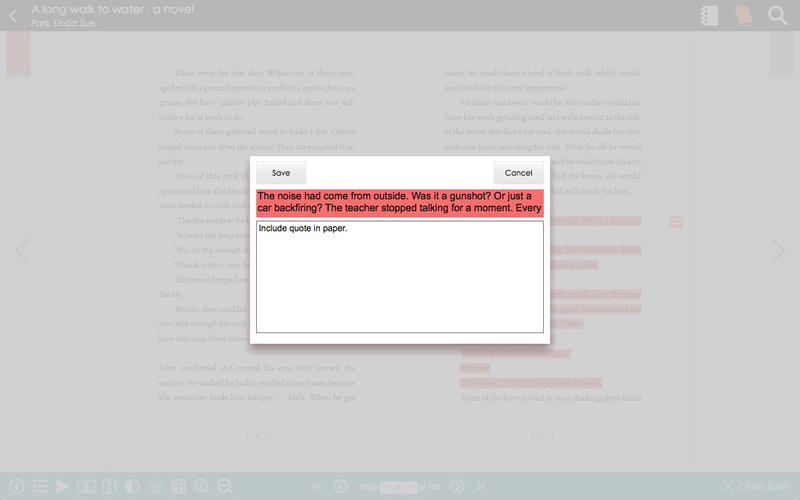Click the faded icon after contrast
This screenshot has width=800, height=500.
155,486
